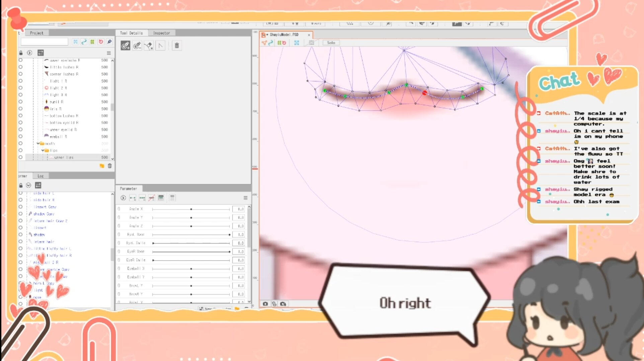Toggle the grid display icon in canvas toolbar
This screenshot has width=644, height=361.
[311, 43]
